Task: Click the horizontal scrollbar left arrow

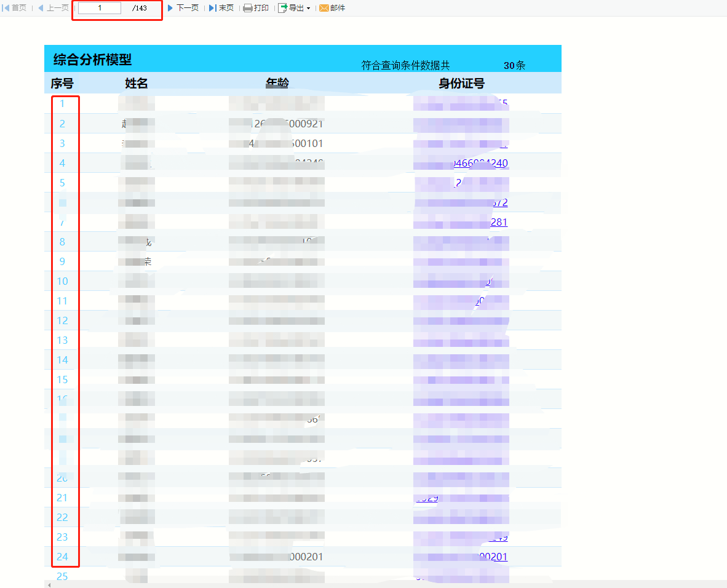Action: point(49,585)
